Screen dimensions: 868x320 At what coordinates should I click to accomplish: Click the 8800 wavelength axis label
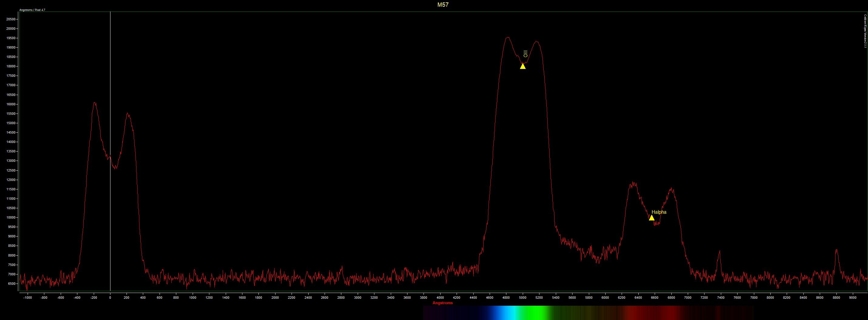point(836,298)
